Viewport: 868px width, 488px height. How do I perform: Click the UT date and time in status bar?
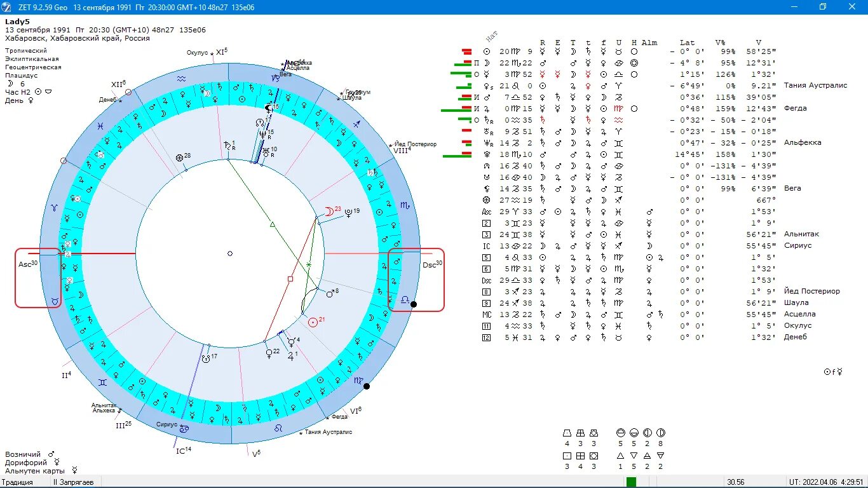click(826, 482)
